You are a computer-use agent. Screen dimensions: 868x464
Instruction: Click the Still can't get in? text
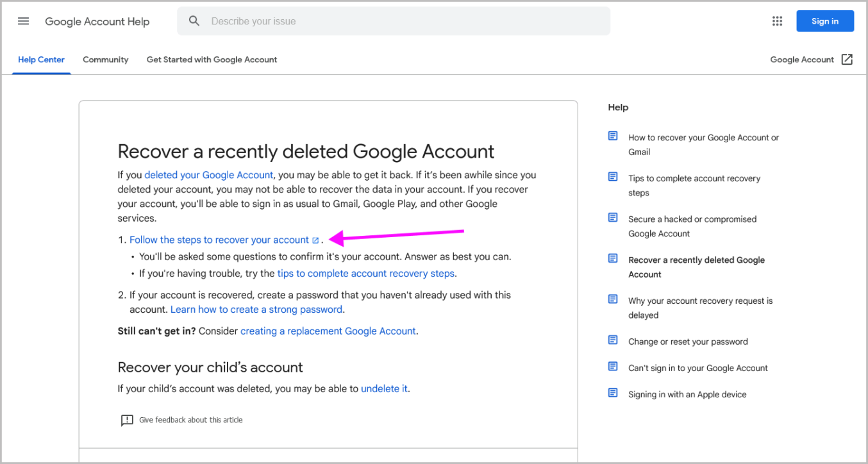click(157, 331)
